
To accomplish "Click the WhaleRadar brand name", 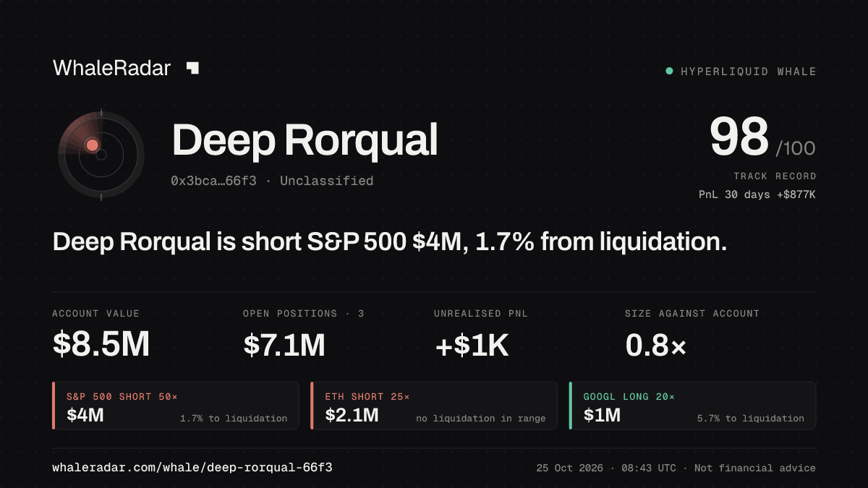I will coord(111,68).
